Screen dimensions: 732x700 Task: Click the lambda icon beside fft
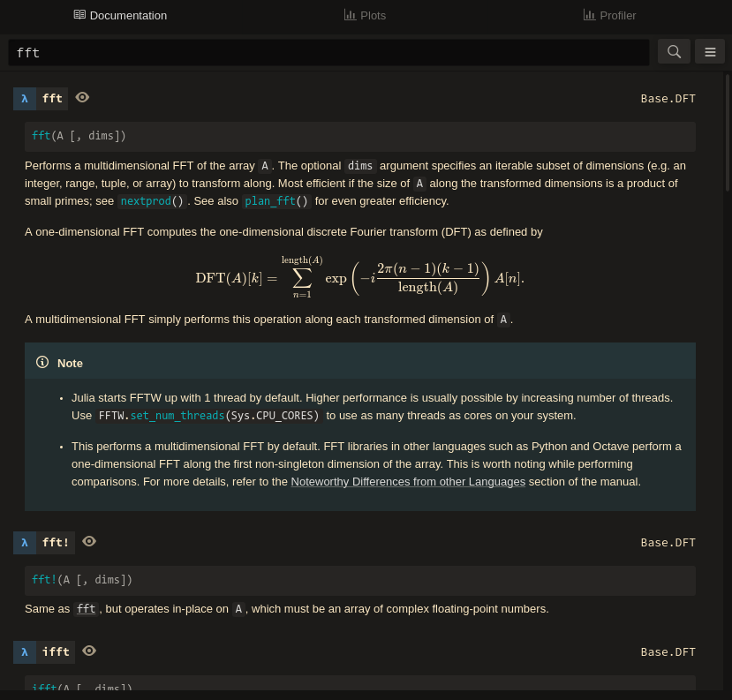[x=25, y=99]
